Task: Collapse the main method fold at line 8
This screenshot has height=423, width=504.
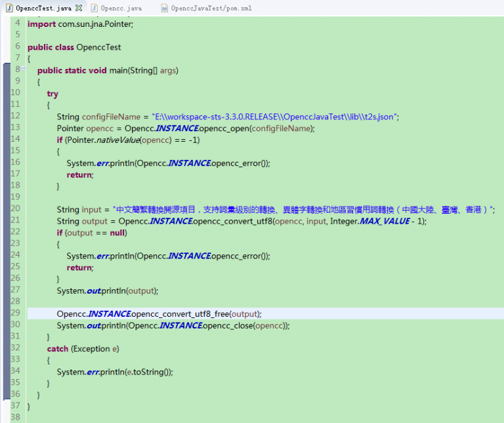Action: coord(23,70)
